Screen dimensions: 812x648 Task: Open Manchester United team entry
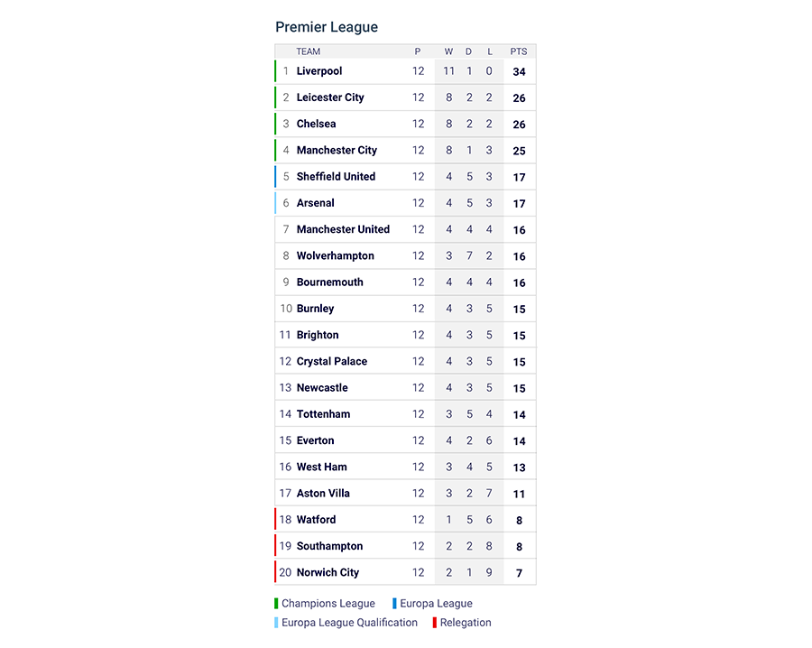coord(343,229)
